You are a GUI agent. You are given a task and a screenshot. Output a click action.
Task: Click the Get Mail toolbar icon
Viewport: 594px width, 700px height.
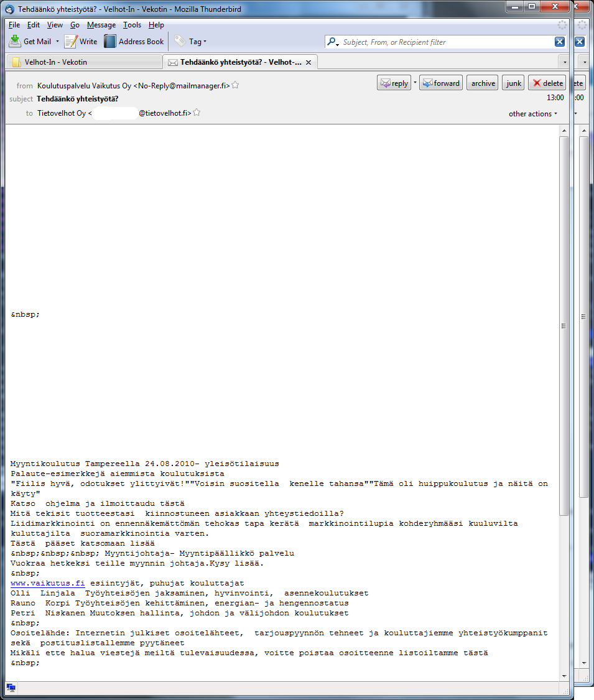click(15, 42)
